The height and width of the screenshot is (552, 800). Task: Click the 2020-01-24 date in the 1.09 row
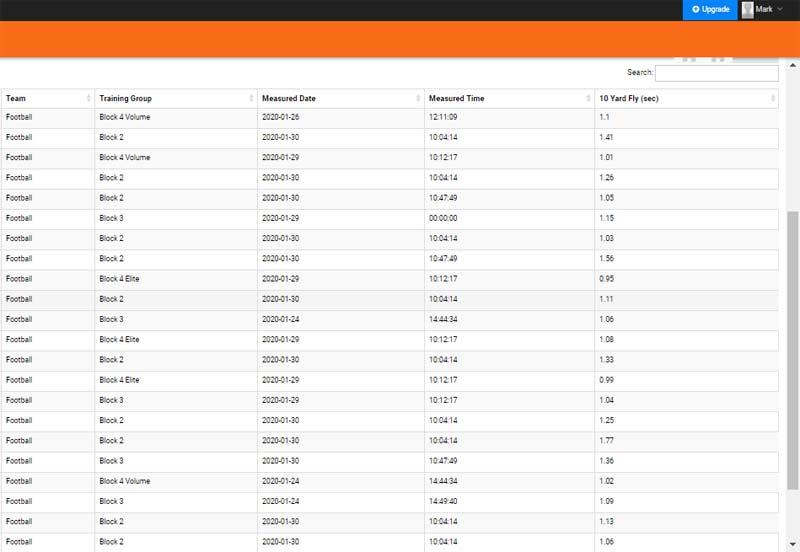(x=281, y=501)
